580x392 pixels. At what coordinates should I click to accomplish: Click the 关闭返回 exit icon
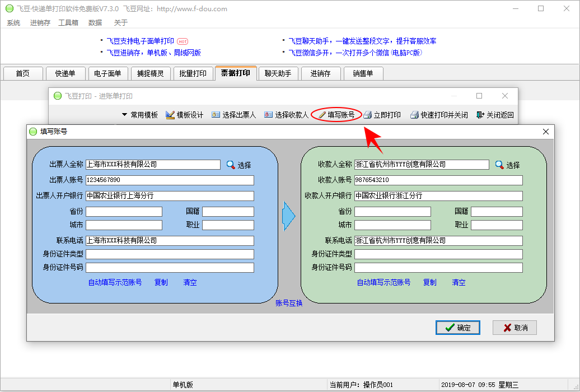(480, 115)
